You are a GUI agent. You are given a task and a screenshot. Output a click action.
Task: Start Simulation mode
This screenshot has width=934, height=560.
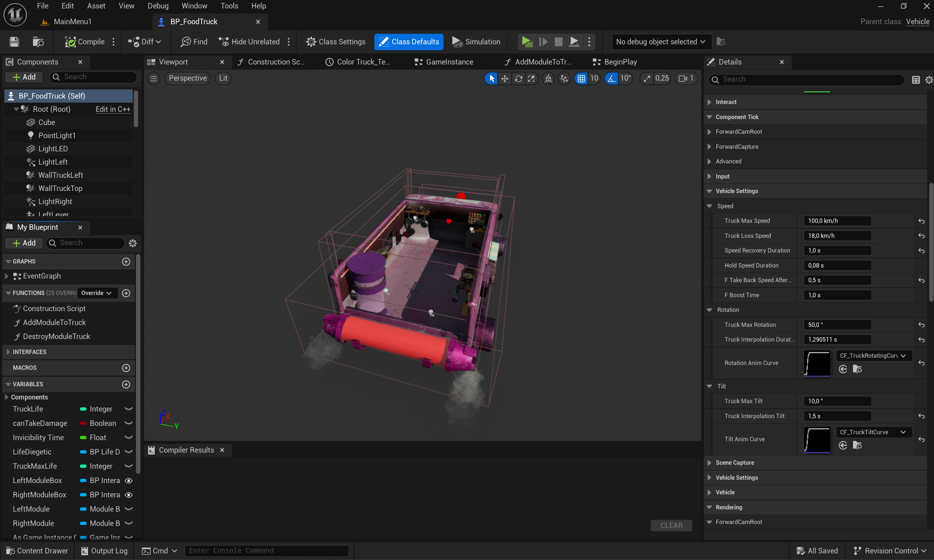click(x=476, y=41)
